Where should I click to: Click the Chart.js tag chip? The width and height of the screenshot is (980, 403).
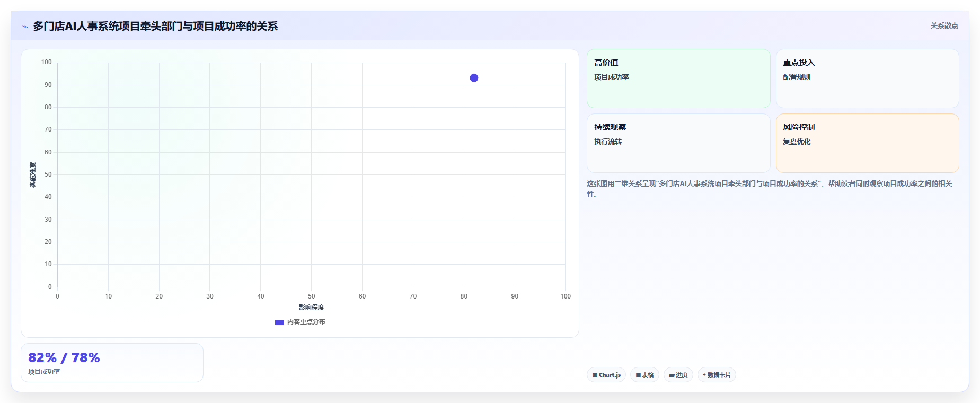606,375
